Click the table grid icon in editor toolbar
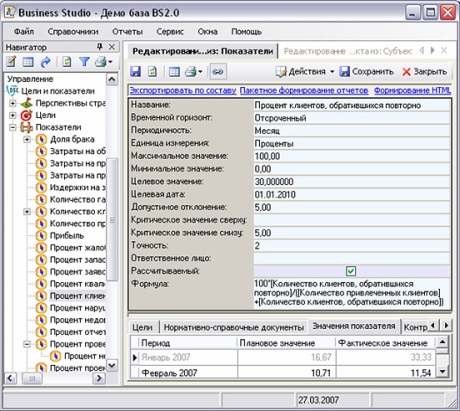The height and width of the screenshot is (411, 460). [174, 72]
